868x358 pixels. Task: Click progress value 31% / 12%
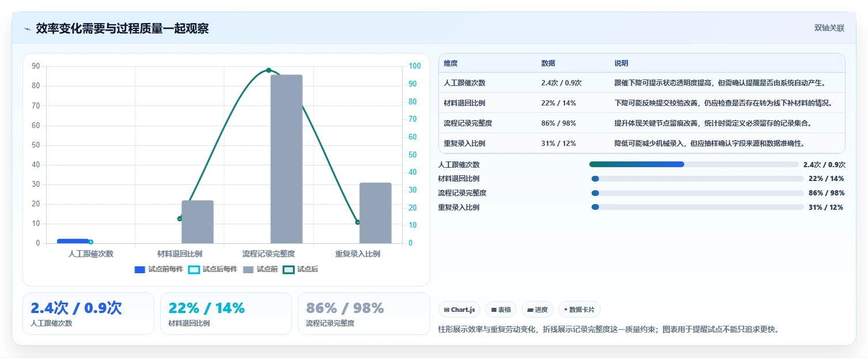826,208
